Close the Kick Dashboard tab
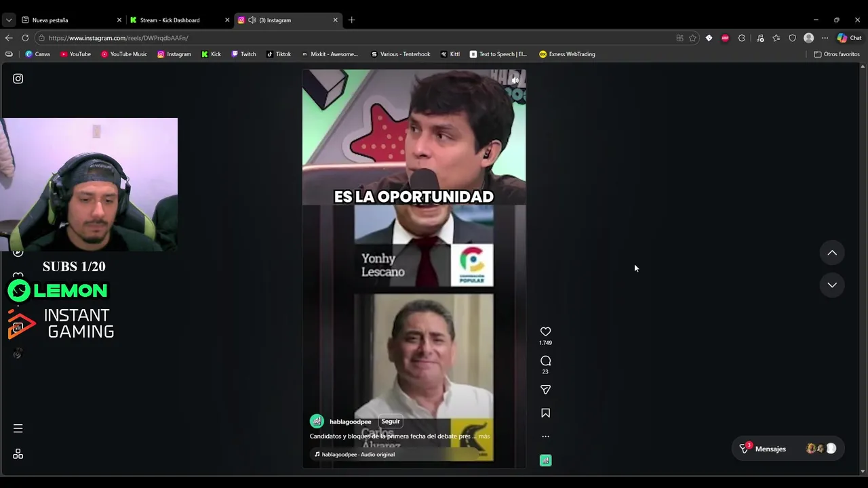Screen dimensions: 868x488 pos(227,20)
